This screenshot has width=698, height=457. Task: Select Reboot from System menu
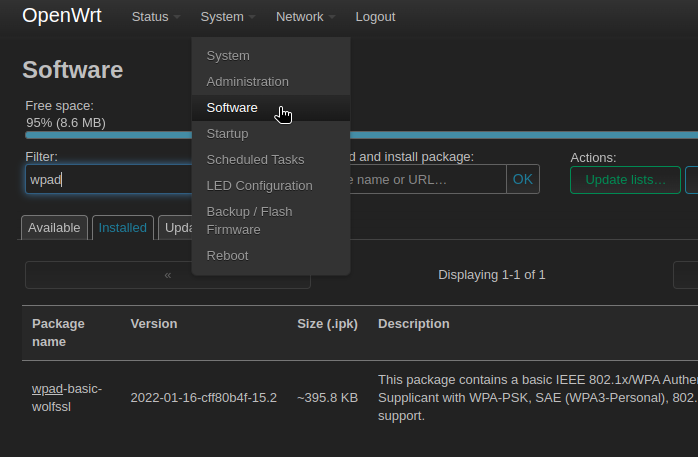click(x=271, y=256)
